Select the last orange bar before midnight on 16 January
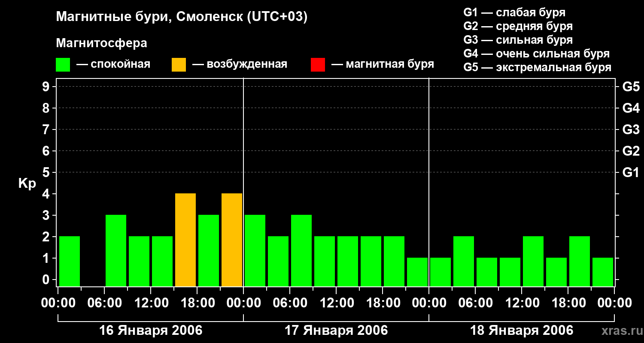 pyautogui.click(x=232, y=240)
